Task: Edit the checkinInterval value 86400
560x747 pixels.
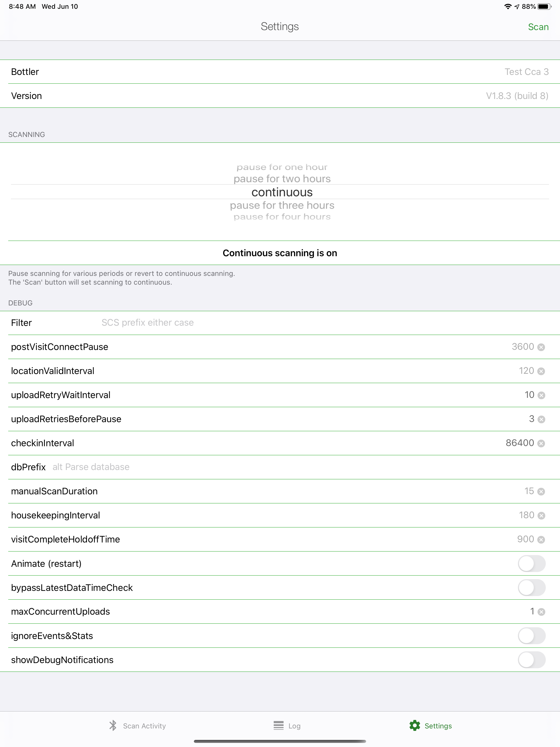Action: [520, 443]
